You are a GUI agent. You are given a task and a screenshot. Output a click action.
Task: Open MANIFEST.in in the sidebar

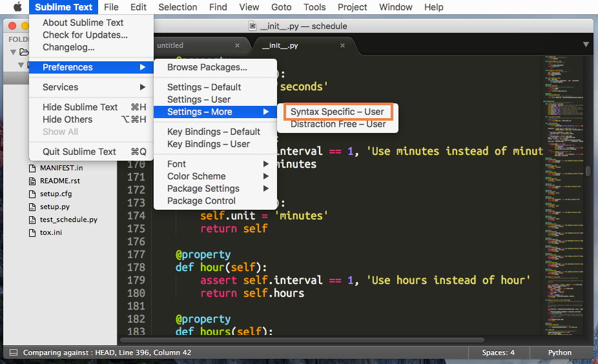click(x=61, y=168)
